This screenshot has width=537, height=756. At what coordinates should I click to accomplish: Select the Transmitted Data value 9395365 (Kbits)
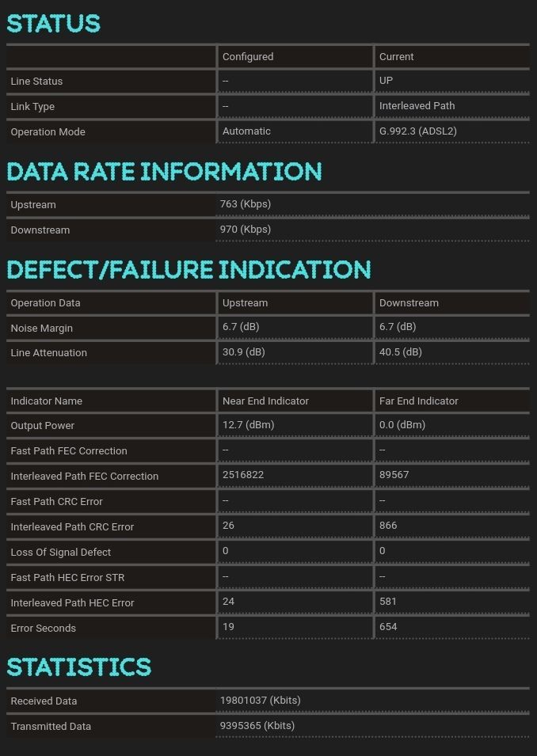click(x=257, y=726)
